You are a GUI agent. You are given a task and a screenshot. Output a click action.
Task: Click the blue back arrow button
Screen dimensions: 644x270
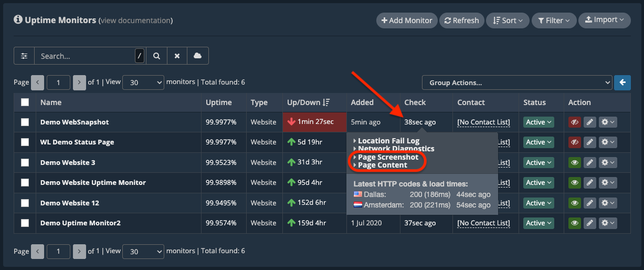[x=622, y=82]
